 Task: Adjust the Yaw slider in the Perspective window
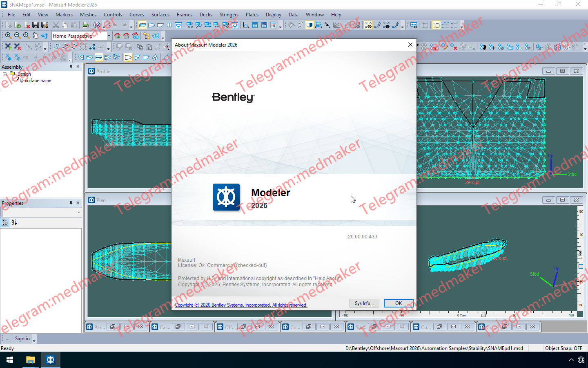pos(483,314)
